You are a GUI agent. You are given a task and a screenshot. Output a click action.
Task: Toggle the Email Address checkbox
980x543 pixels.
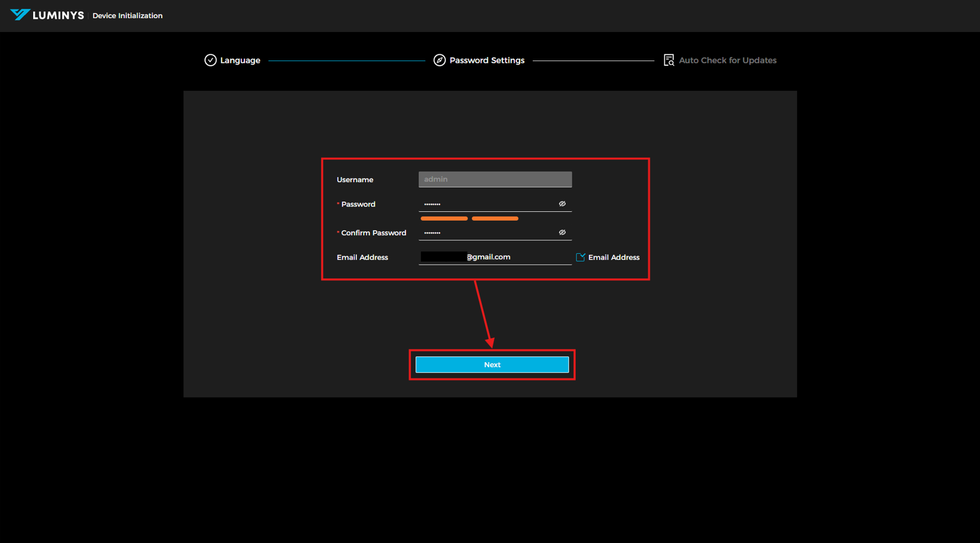click(x=581, y=257)
